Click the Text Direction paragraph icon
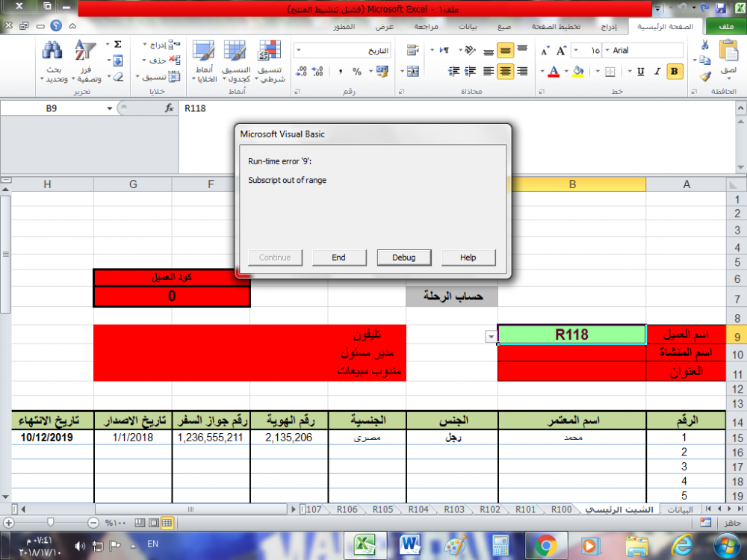This screenshot has height=560, width=747. (x=444, y=50)
